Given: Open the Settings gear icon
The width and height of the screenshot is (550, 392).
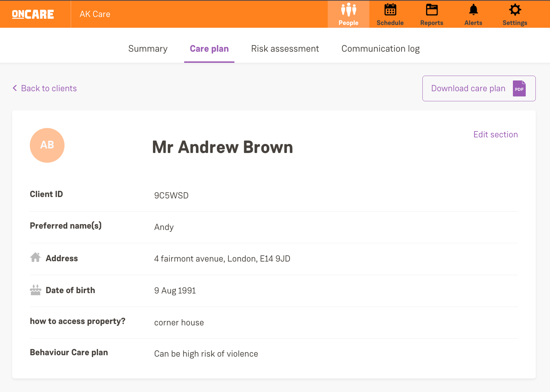Looking at the screenshot, I should pyautogui.click(x=515, y=10).
